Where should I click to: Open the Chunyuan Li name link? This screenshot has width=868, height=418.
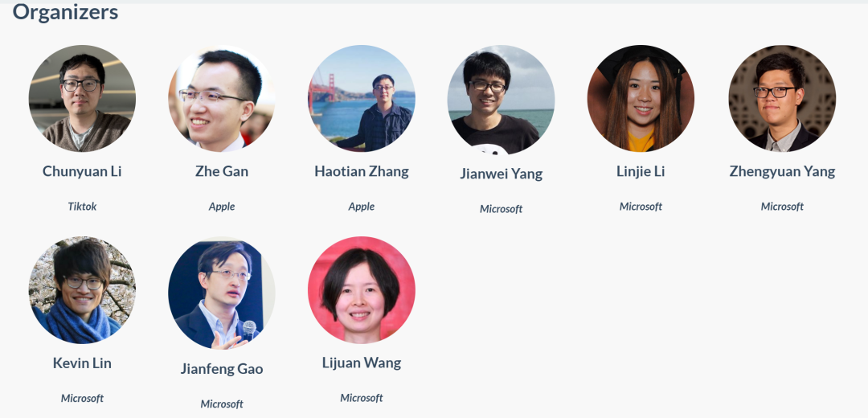(x=82, y=172)
